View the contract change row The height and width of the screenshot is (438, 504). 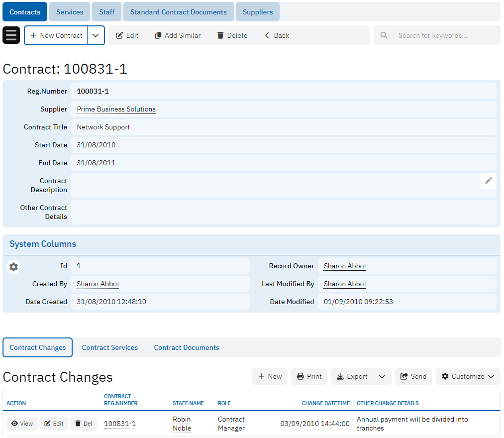(x=22, y=424)
